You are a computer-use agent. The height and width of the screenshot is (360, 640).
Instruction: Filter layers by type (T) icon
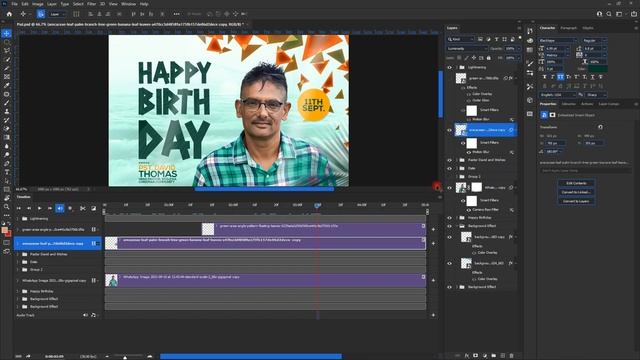tap(496, 39)
